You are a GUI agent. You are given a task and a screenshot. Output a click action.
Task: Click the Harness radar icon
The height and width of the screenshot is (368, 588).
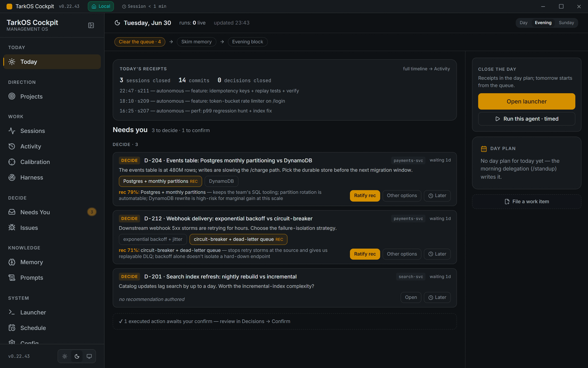[12, 177]
